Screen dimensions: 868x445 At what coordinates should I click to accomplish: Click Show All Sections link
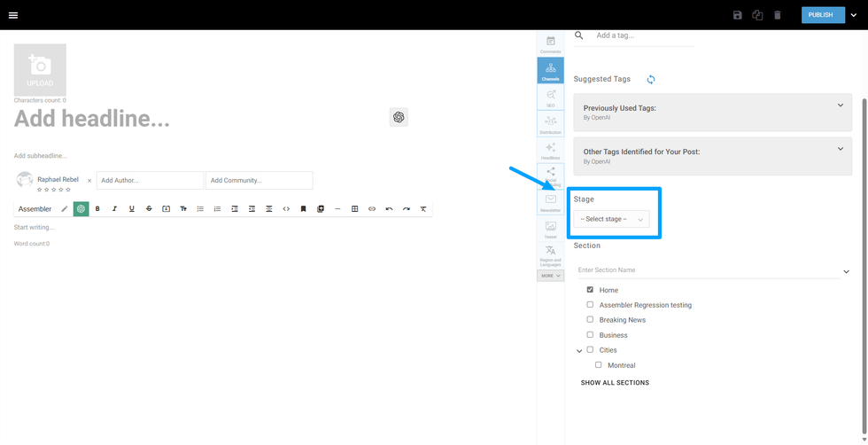click(615, 383)
